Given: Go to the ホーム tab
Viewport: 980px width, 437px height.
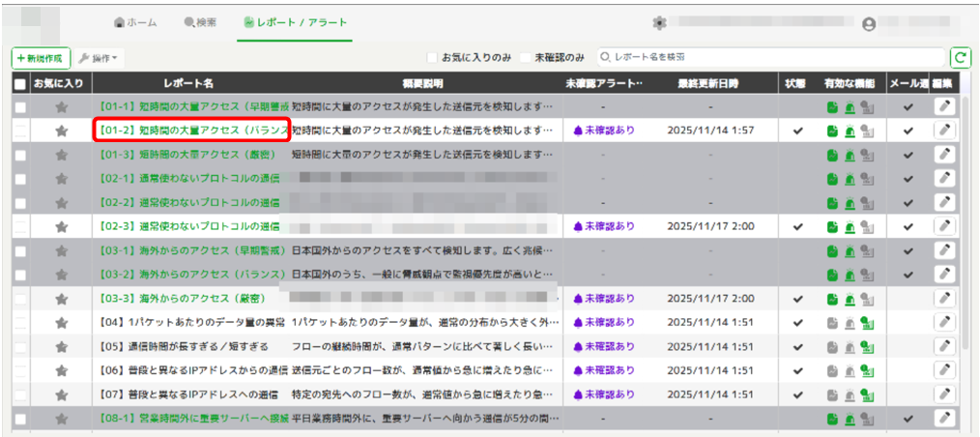Looking at the screenshot, I should (135, 22).
